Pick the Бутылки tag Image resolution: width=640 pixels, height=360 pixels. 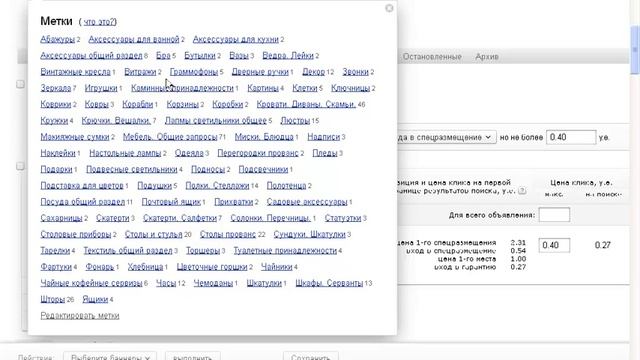tap(200, 56)
